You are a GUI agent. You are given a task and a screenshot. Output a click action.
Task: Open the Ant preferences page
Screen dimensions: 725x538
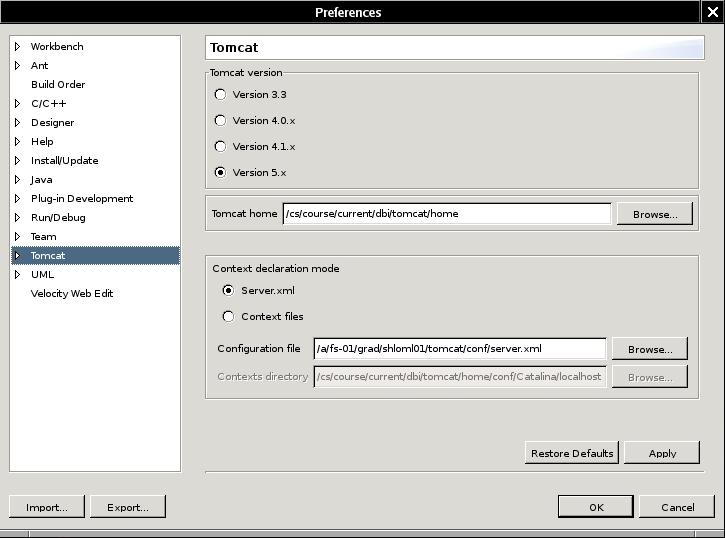pyautogui.click(x=39, y=65)
